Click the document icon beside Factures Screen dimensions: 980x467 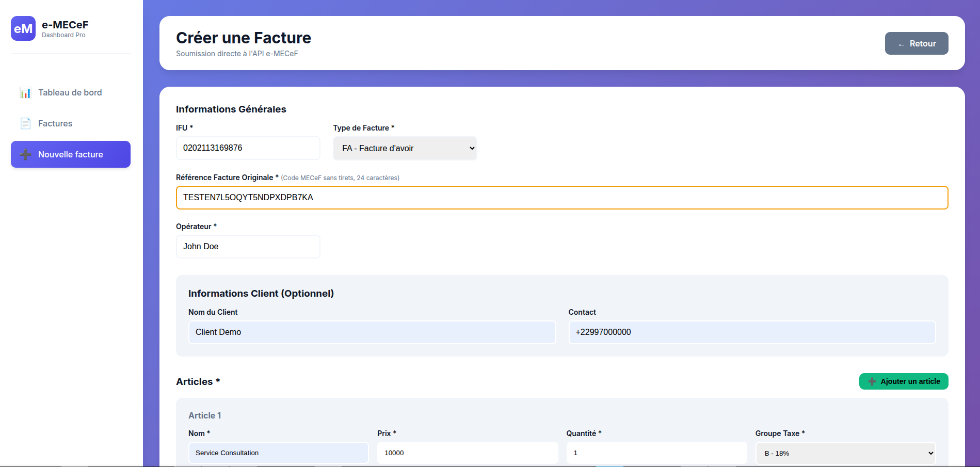[25, 124]
